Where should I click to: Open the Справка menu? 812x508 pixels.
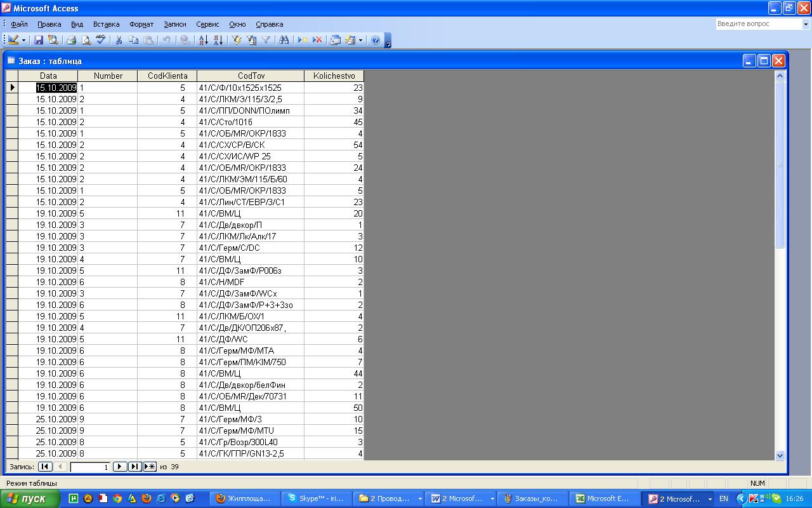(x=269, y=24)
